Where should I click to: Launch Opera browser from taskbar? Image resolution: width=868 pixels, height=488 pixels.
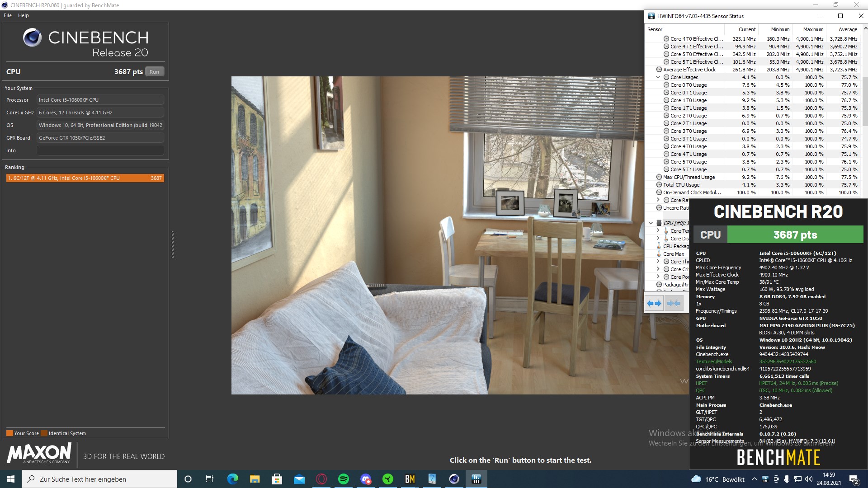pos(321,479)
